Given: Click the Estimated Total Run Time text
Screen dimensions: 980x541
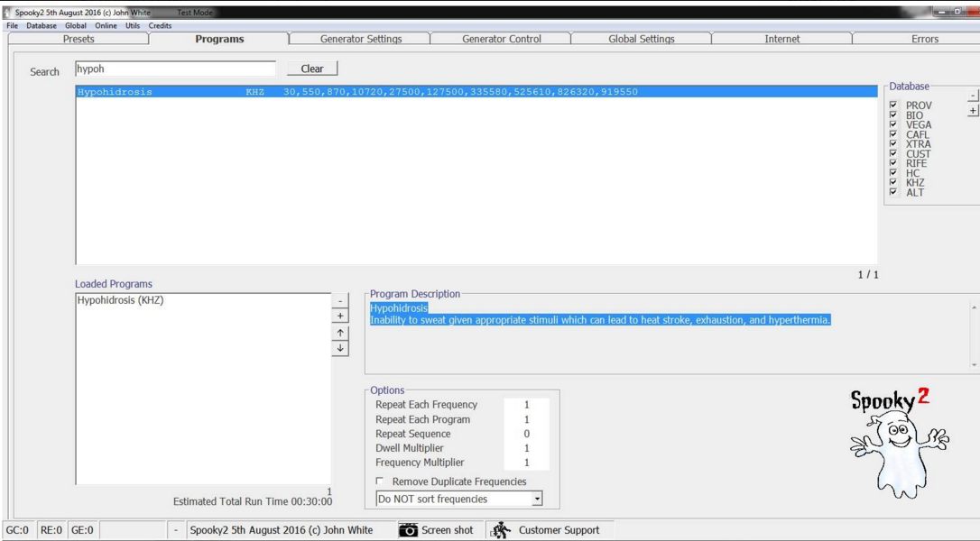Looking at the screenshot, I should [253, 501].
